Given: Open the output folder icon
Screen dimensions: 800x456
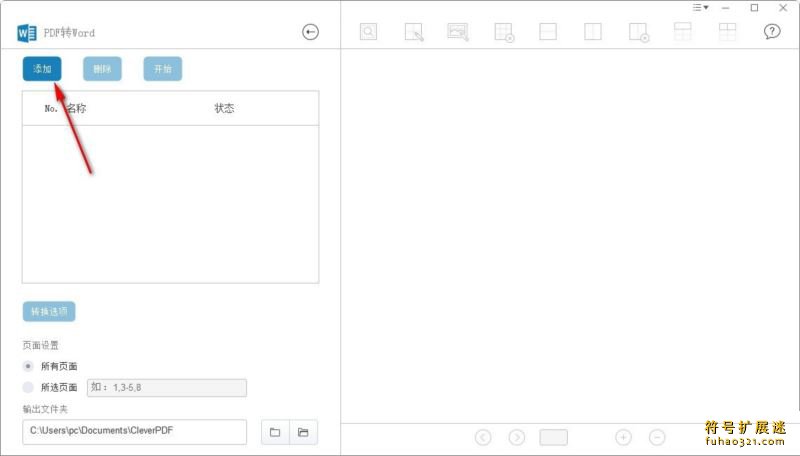Looking at the screenshot, I should click(304, 432).
